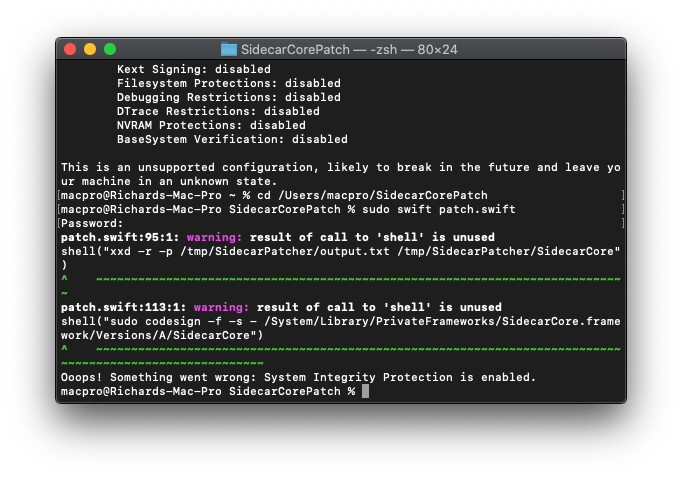Screen dimensions: 682x477
Task: Close the Terminal window with red button
Action: click(x=70, y=49)
